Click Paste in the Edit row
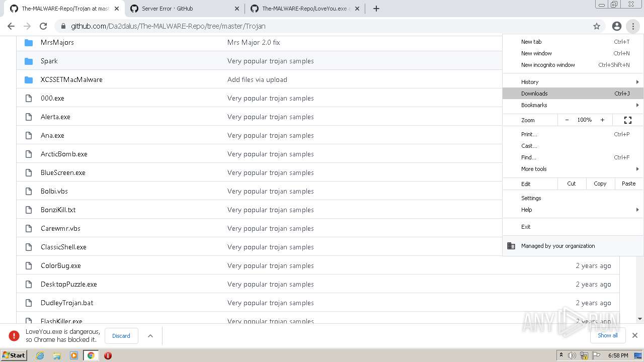The height and width of the screenshot is (362, 644). [629, 184]
